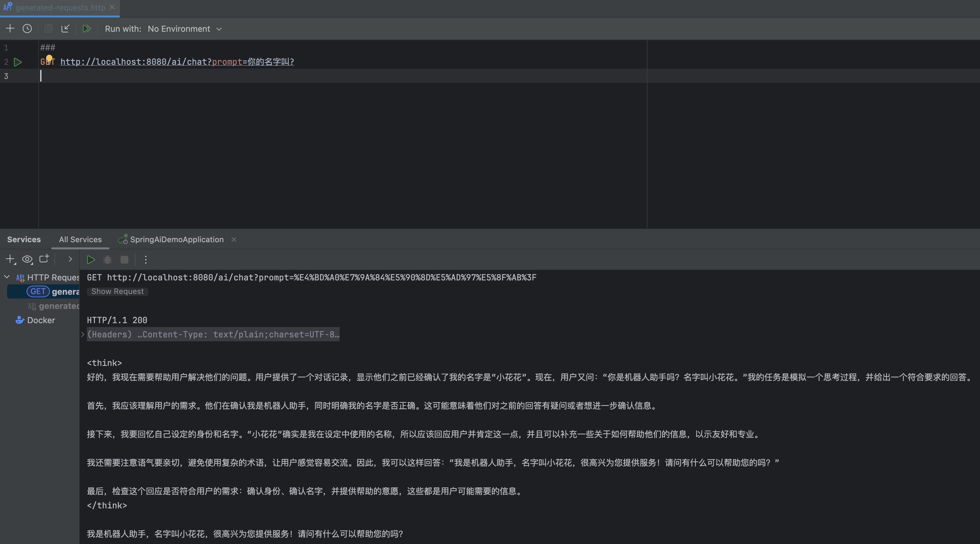Expand the response Headers section

tap(83, 334)
